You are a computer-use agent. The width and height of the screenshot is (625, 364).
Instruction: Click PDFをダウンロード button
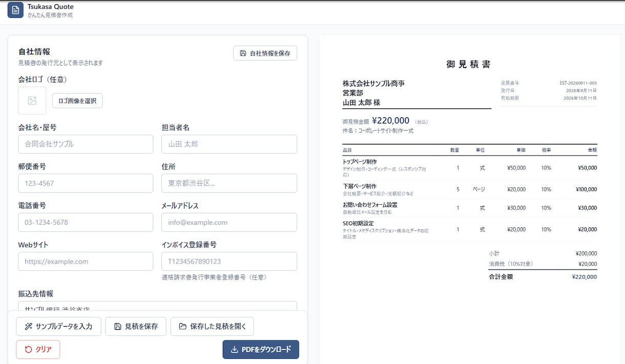tap(261, 349)
